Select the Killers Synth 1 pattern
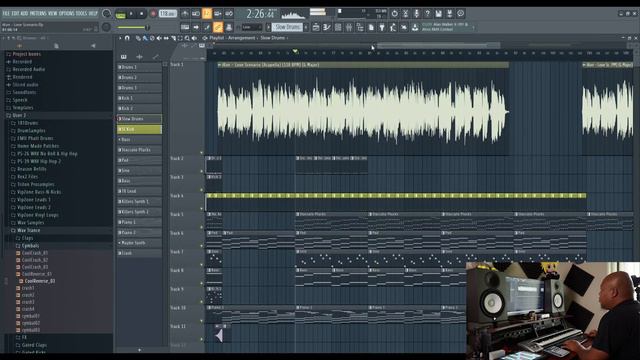This screenshot has width=640, height=360. click(139, 202)
